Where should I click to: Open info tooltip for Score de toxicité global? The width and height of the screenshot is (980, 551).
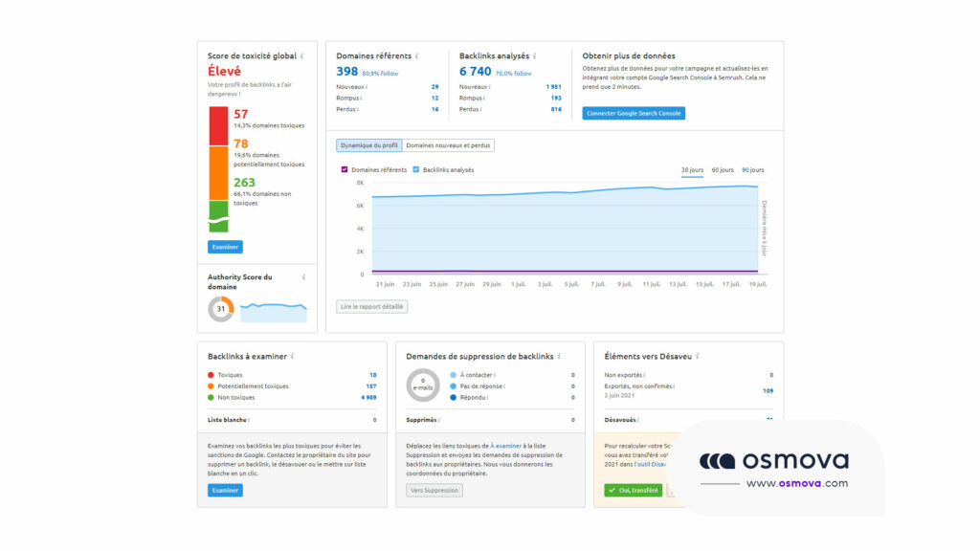coord(301,55)
